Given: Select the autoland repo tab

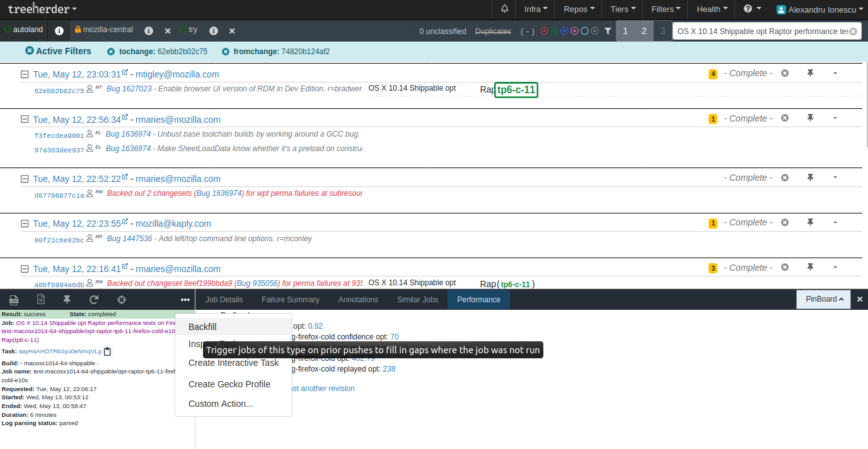Looking at the screenshot, I should [24, 30].
